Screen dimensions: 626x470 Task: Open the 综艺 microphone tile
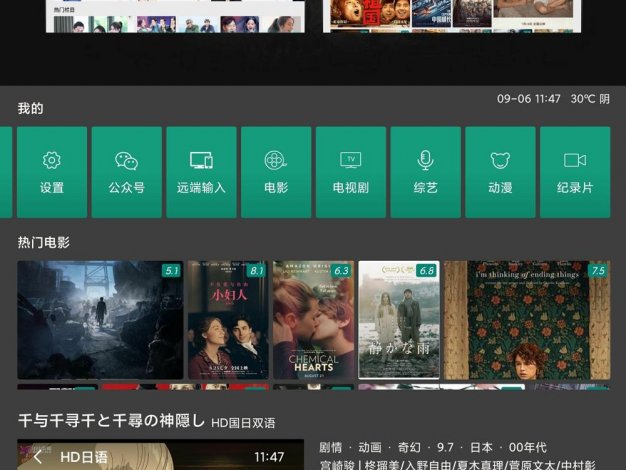[426, 172]
